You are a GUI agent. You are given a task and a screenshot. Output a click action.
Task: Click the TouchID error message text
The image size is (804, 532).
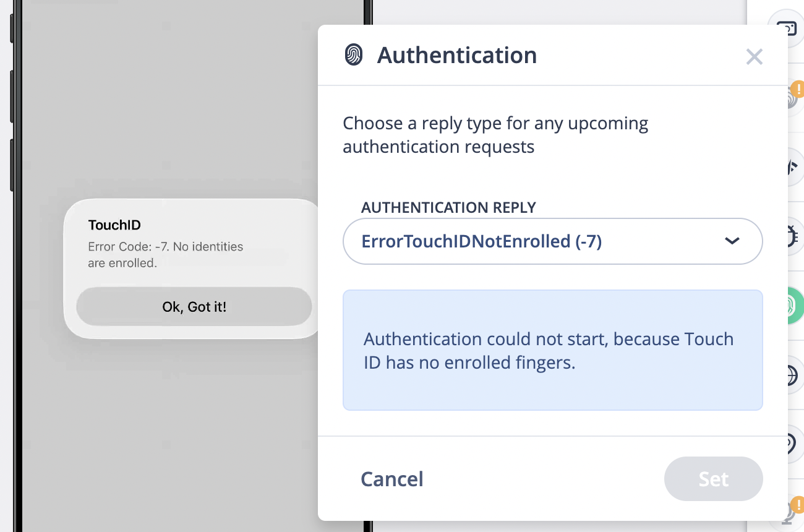pos(165,255)
